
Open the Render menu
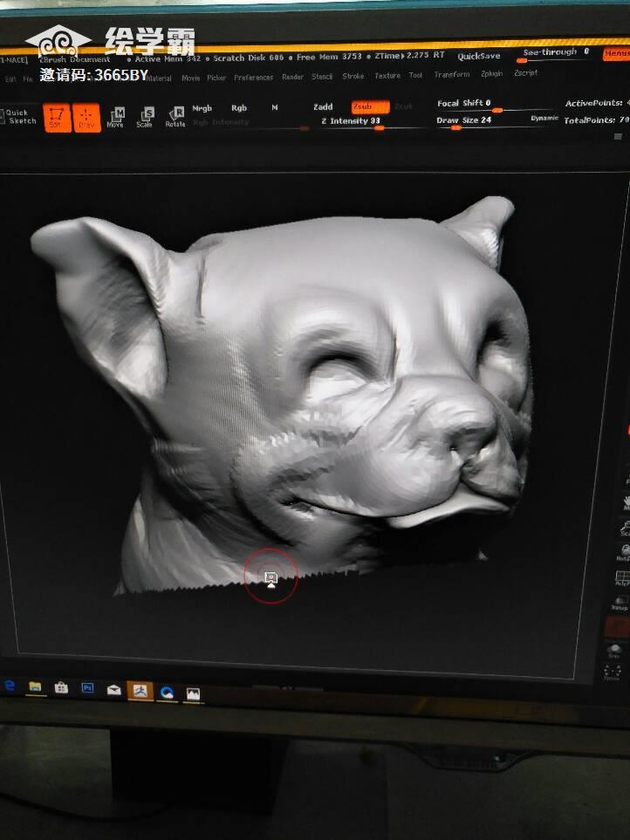tap(292, 77)
